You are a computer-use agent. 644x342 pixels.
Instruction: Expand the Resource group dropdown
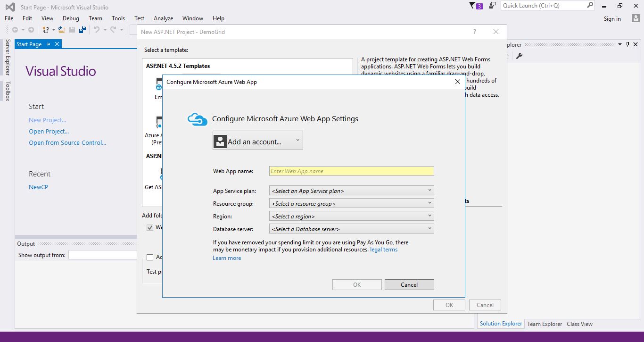point(352,203)
